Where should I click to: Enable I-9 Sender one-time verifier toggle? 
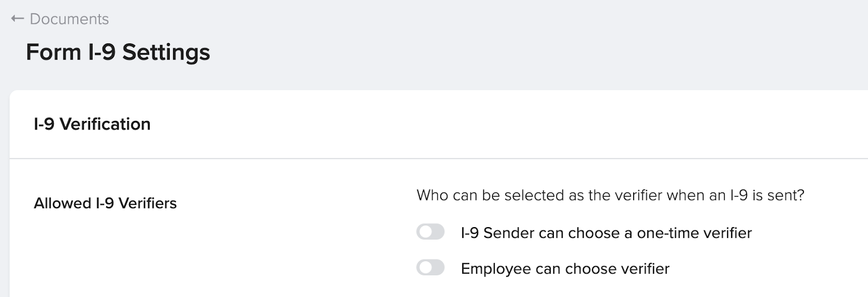(x=430, y=232)
